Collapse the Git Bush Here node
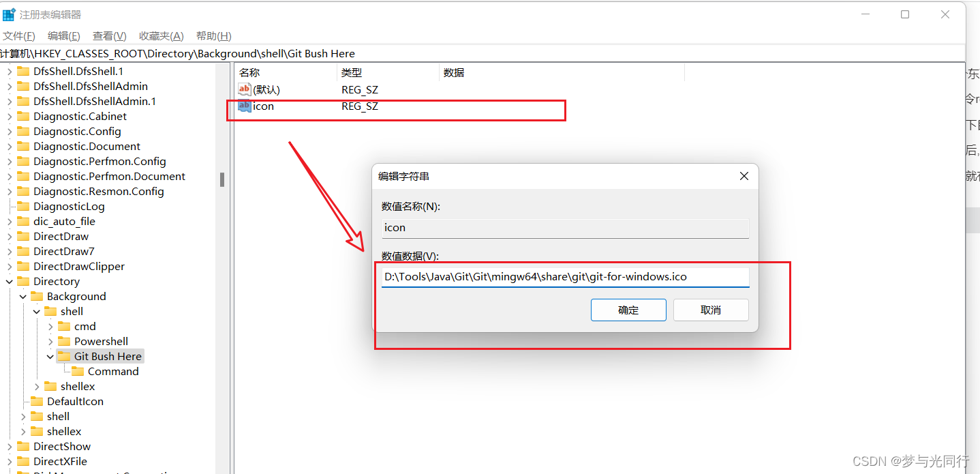The image size is (980, 474). [x=50, y=356]
